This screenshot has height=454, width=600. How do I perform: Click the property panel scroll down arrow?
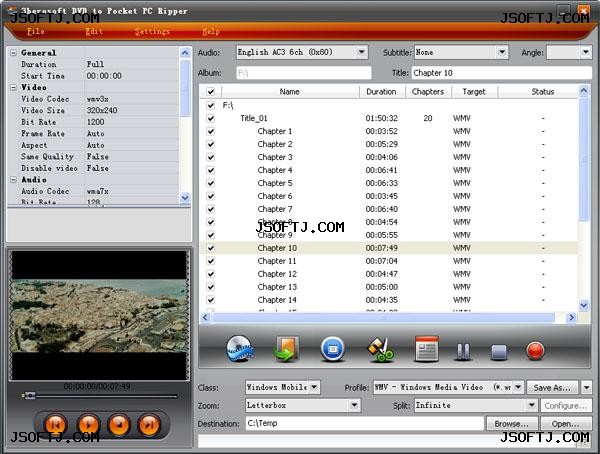click(x=185, y=198)
